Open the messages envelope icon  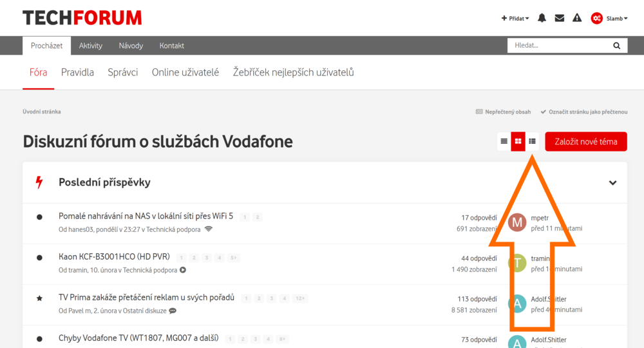point(560,18)
